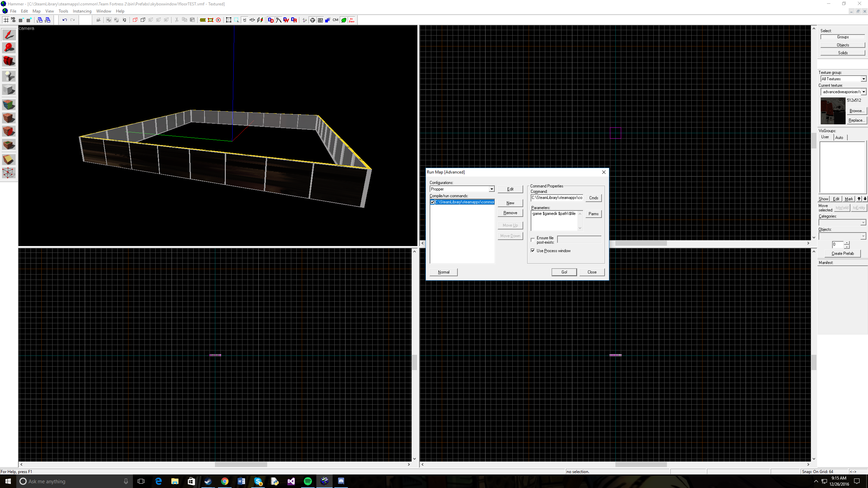
Task: Open the Current texture dropdown
Action: click(x=843, y=92)
